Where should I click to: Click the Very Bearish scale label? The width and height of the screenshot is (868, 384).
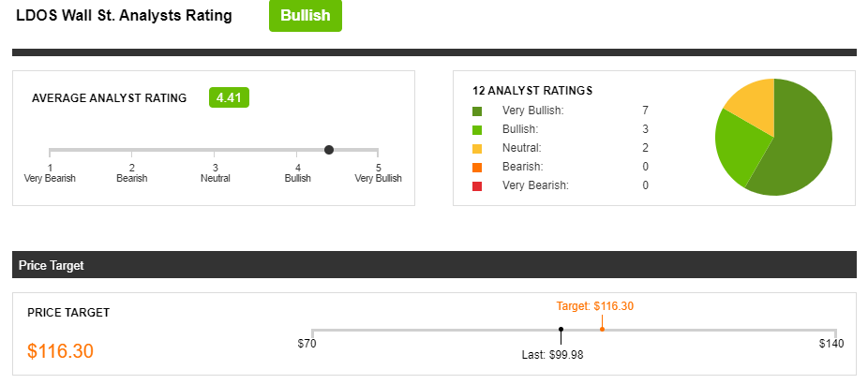pos(50,178)
